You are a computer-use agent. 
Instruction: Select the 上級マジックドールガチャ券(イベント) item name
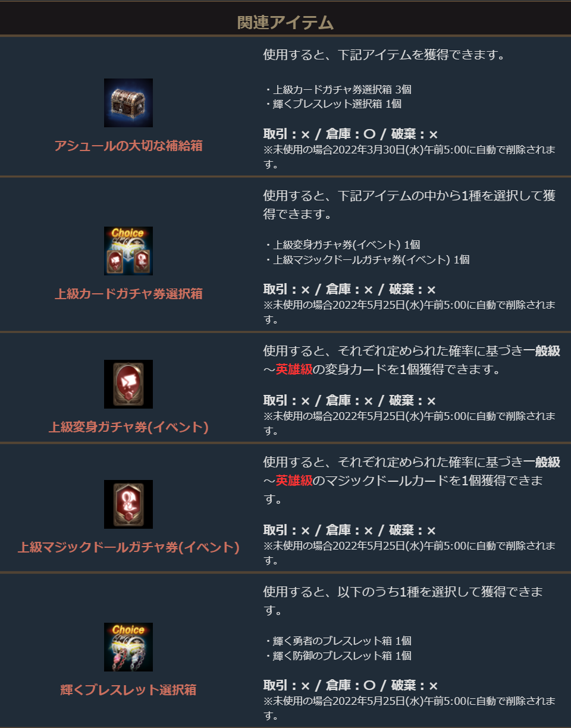pos(128,547)
